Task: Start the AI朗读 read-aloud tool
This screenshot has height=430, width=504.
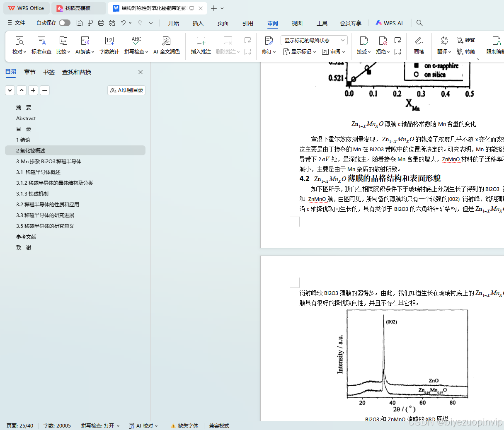Action: pos(85,45)
